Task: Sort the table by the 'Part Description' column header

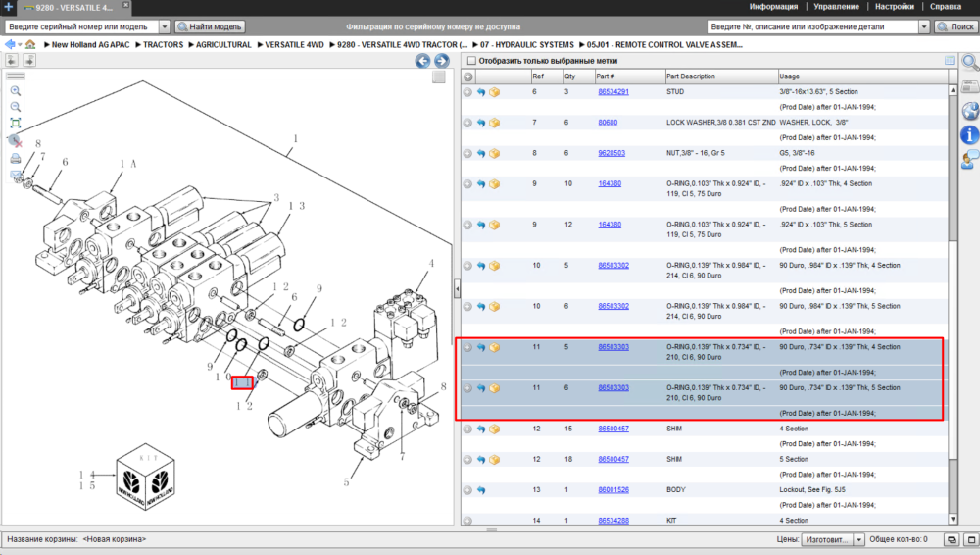Action: pyautogui.click(x=721, y=76)
